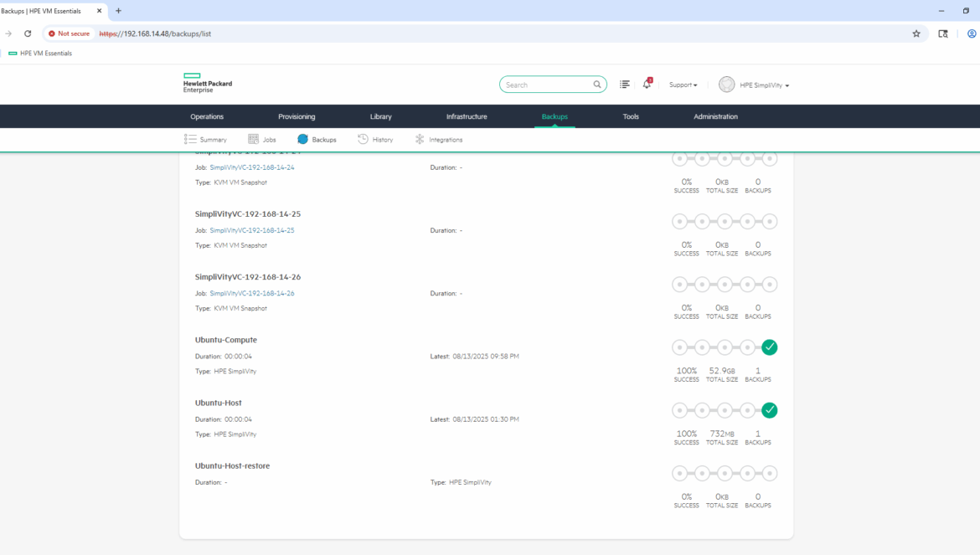Click the Hewlett Packard Enterprise logo
Viewport: 980px width, 555px height.
click(x=208, y=83)
